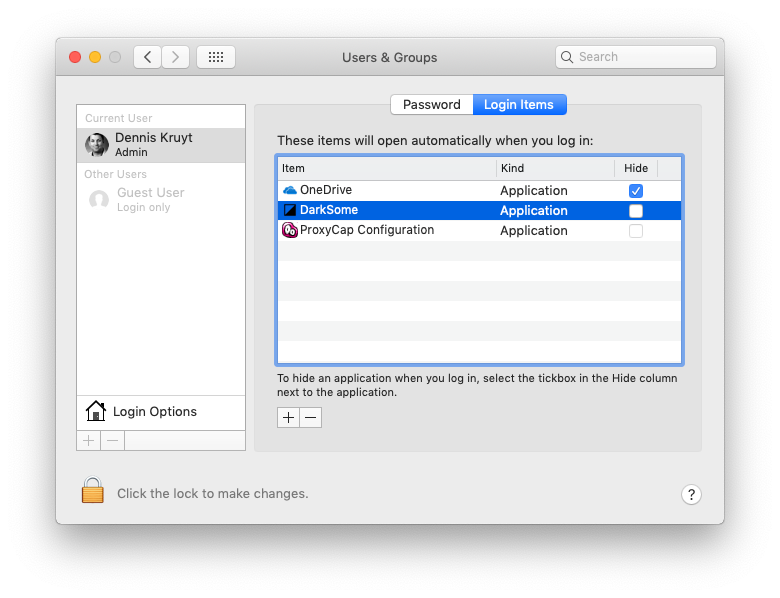Select ProxyCap Configuration row
Screen dimensions: 780x598
point(480,230)
